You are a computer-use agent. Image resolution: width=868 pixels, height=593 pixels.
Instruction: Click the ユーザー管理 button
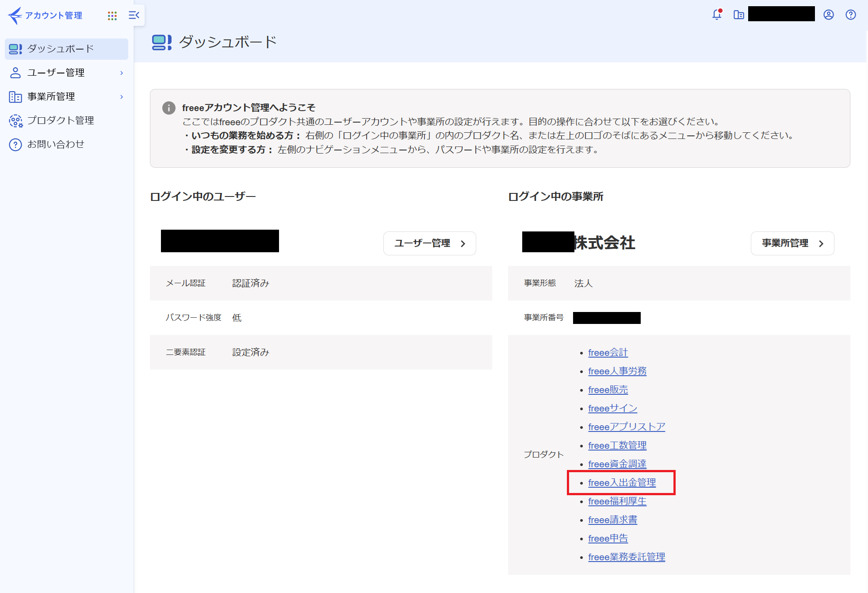pyautogui.click(x=430, y=243)
